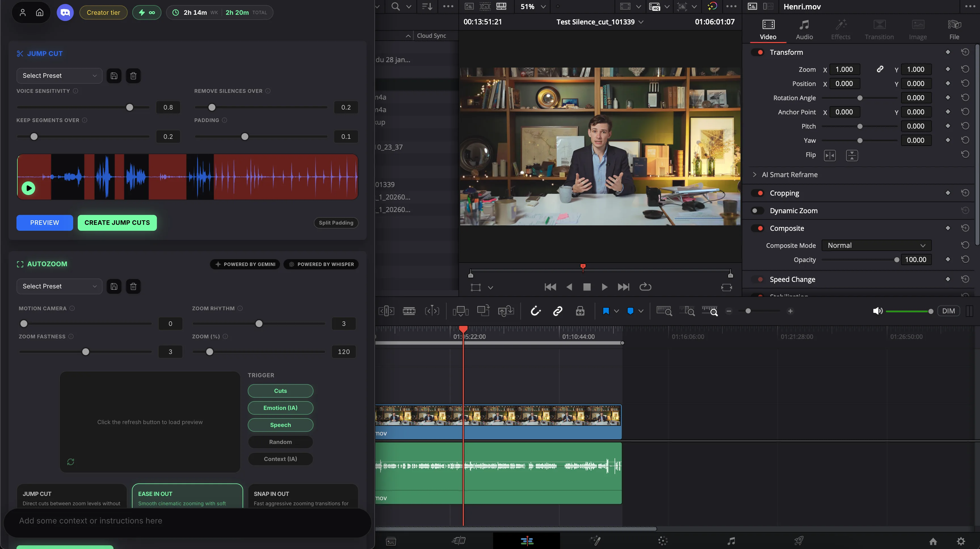Screen dimensions: 980x549
Task: Save the Jump Cut preset
Action: tap(114, 76)
